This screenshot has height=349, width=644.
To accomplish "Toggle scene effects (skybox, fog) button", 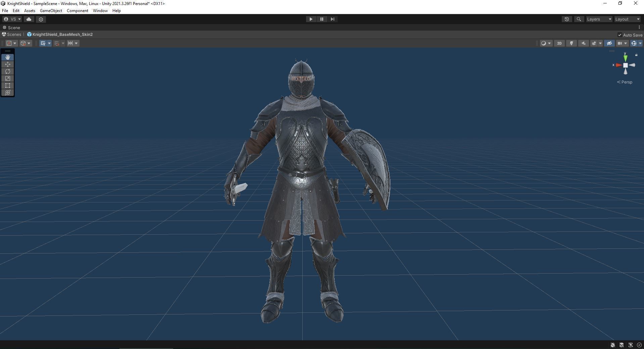I will (x=594, y=43).
